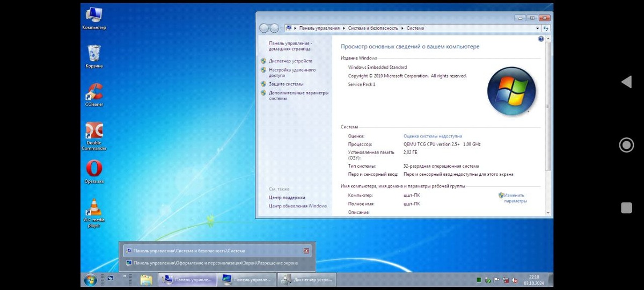Select Панель управления breadcrumb segment
This screenshot has height=290, width=644.
(x=319, y=28)
